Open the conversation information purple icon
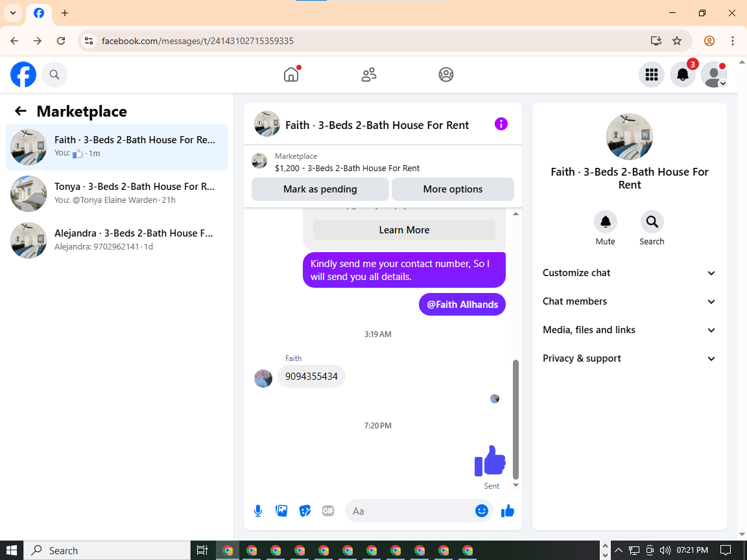Image resolution: width=747 pixels, height=560 pixels. pos(501,124)
